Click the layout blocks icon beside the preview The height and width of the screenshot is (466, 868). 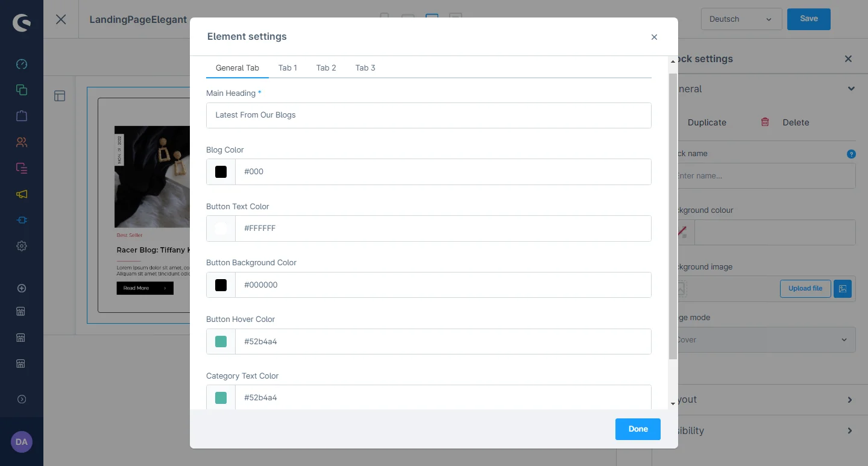60,96
